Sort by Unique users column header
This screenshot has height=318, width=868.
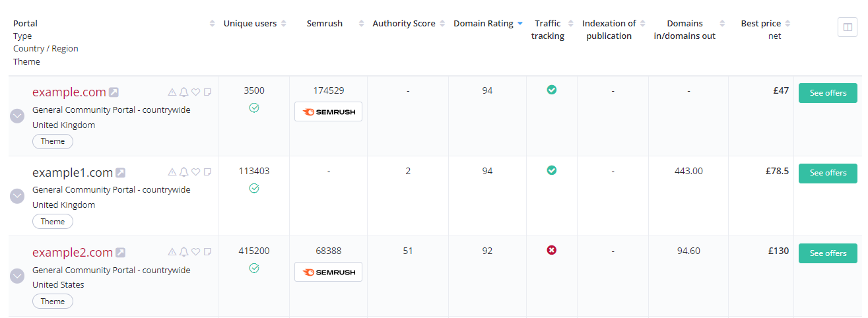[x=251, y=23]
